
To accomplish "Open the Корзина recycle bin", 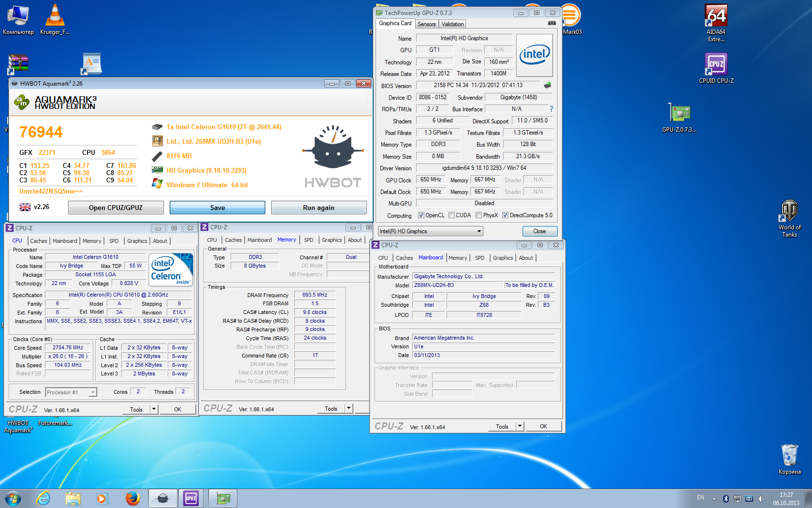I will pyautogui.click(x=789, y=460).
